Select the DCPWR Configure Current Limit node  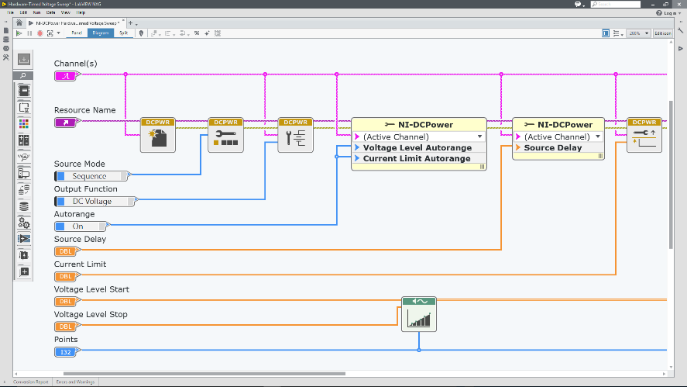pyautogui.click(x=644, y=135)
